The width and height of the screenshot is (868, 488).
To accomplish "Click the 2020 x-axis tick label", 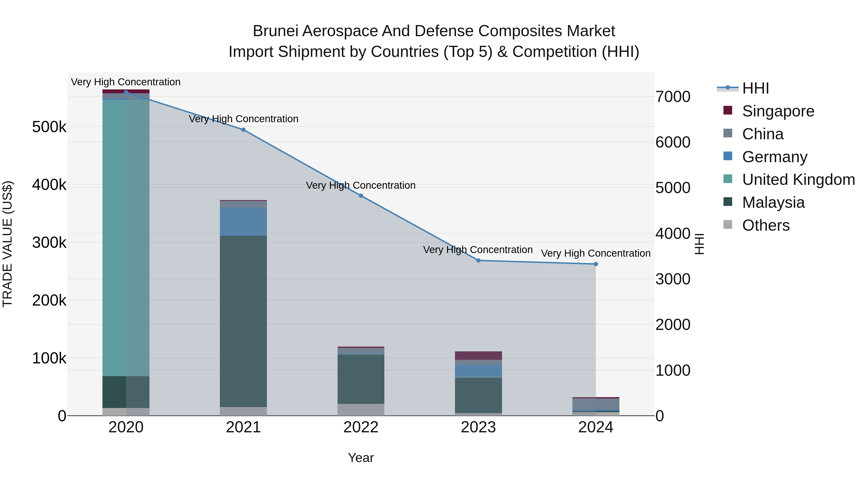I will (x=126, y=427).
